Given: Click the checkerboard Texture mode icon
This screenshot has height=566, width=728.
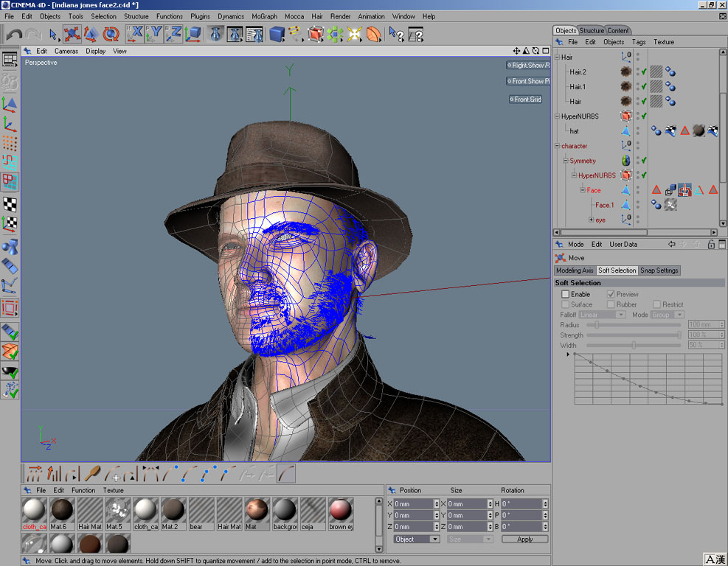Looking at the screenshot, I should (x=10, y=204).
